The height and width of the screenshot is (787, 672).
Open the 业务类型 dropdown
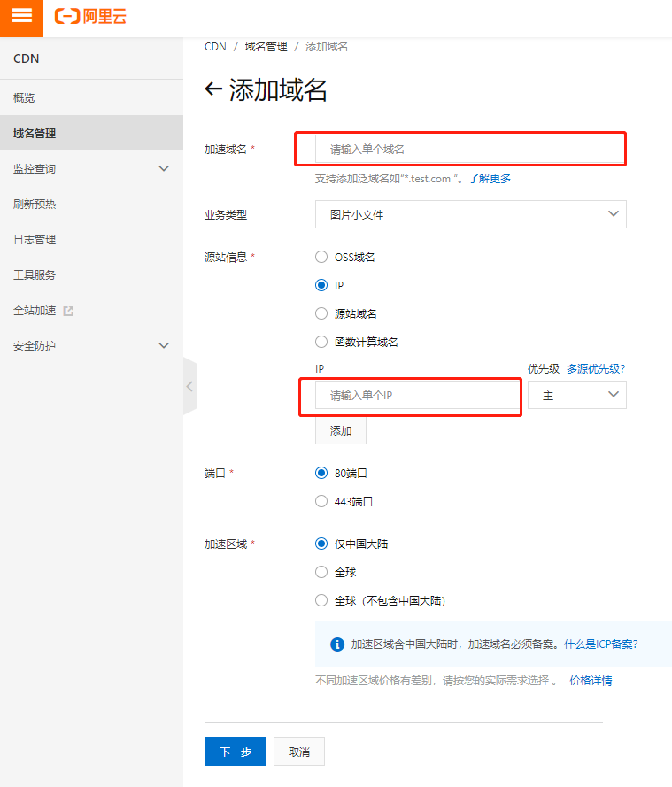coord(470,214)
